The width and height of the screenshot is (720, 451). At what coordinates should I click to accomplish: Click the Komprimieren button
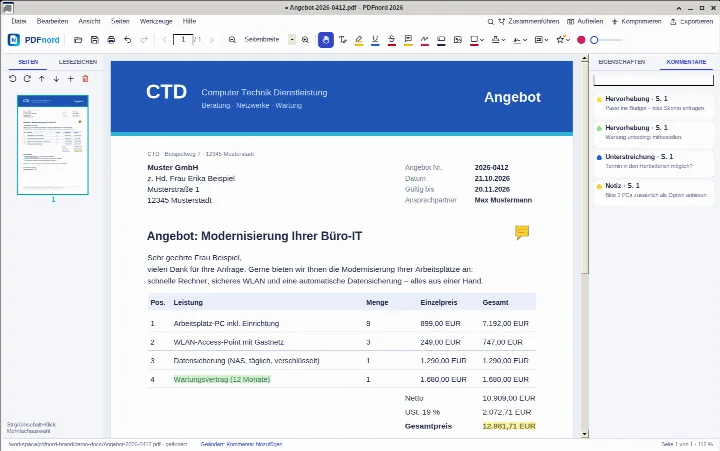point(636,22)
